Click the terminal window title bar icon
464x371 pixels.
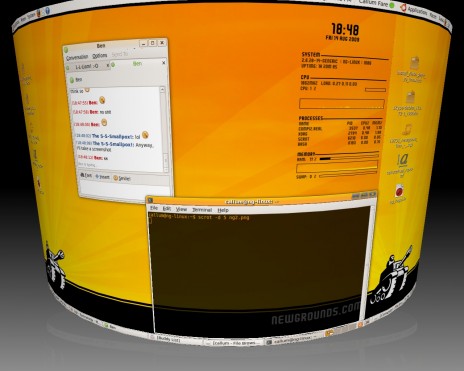pos(150,200)
